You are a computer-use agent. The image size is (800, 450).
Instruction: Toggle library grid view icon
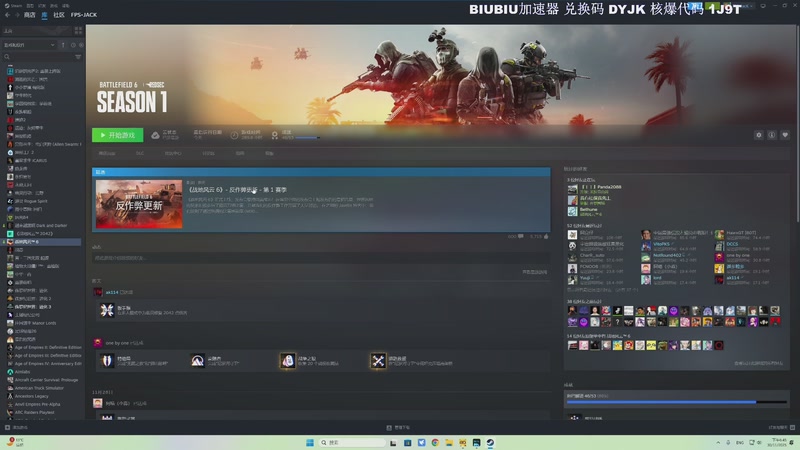[x=78, y=31]
